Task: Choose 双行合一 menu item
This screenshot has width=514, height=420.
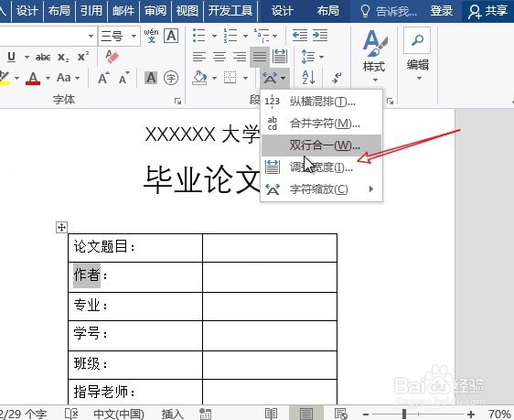Action: tap(322, 145)
